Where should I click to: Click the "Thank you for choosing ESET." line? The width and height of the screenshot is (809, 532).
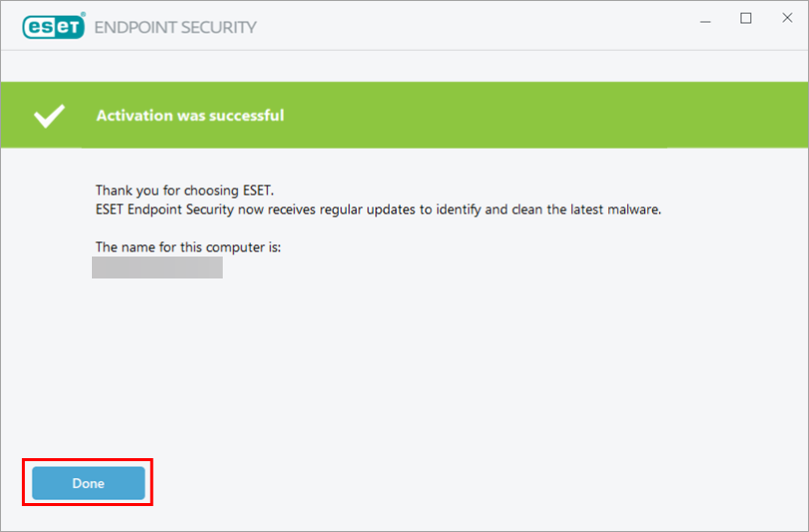point(184,190)
